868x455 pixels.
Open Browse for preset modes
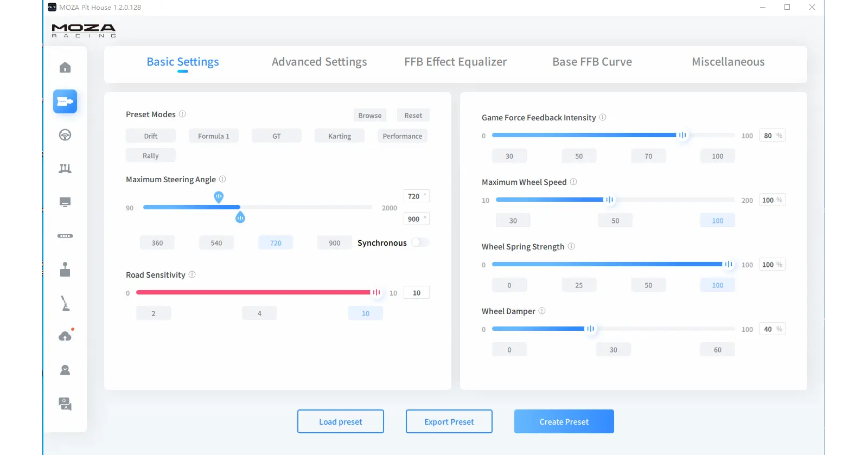coord(369,116)
